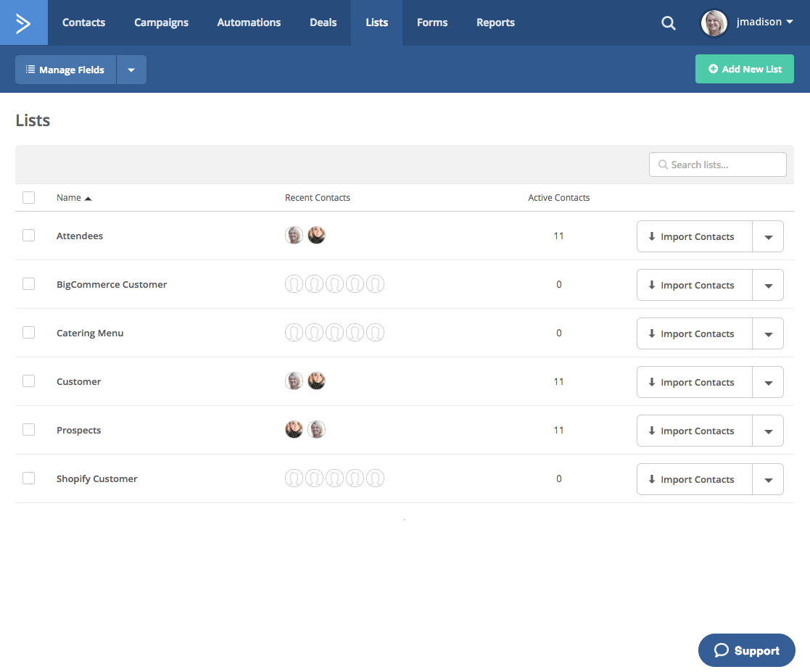Click the ActiveCampaign logo icon
810x672 pixels.
point(23,23)
